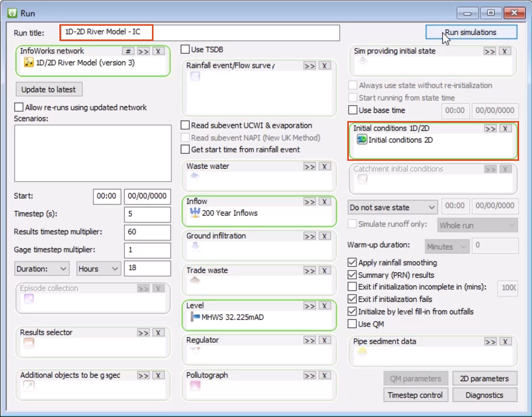The width and height of the screenshot is (532, 417).
Task: Open the Duration dropdown
Action: click(42, 269)
